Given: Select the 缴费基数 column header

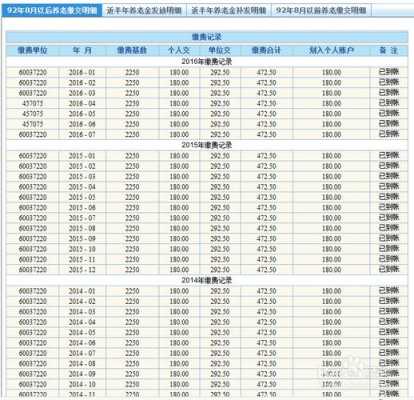Looking at the screenshot, I should click(132, 50).
